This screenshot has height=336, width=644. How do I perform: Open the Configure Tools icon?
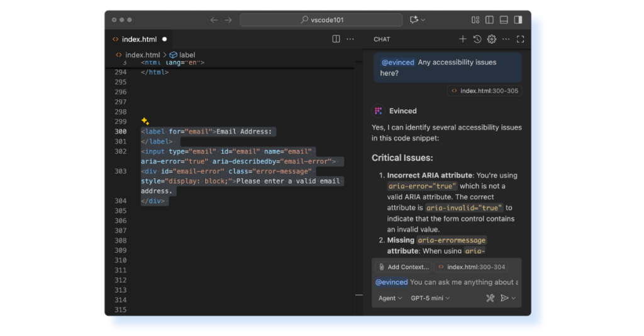click(x=490, y=298)
